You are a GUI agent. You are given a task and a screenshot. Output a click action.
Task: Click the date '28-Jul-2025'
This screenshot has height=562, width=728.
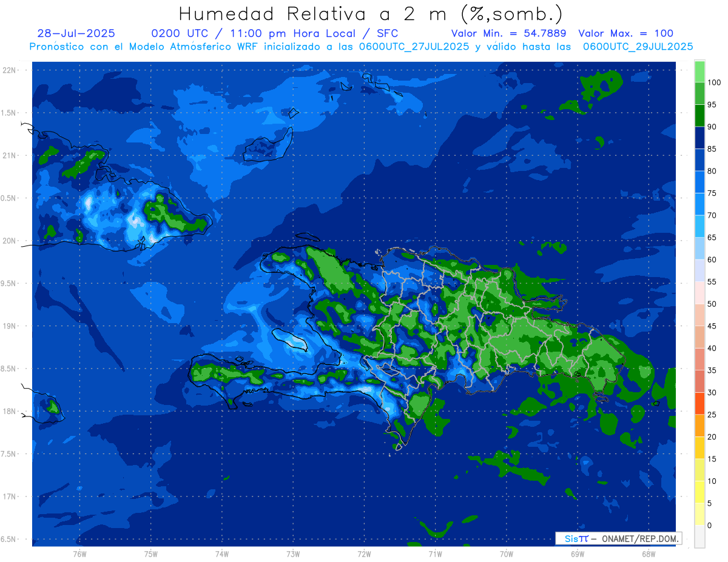tap(75, 33)
